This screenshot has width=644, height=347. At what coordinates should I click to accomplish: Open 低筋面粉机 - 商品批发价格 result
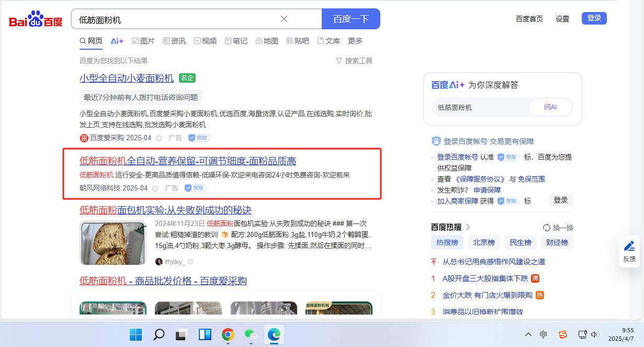pyautogui.click(x=163, y=281)
